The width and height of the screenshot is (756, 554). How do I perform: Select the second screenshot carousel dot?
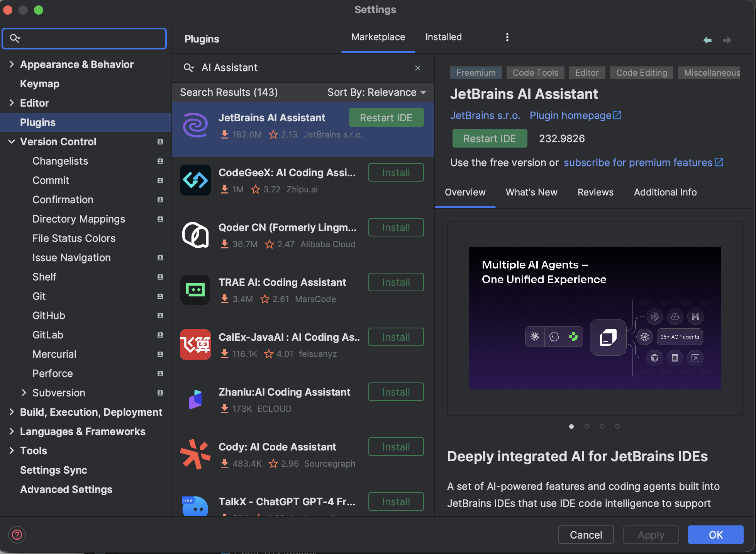[586, 427]
